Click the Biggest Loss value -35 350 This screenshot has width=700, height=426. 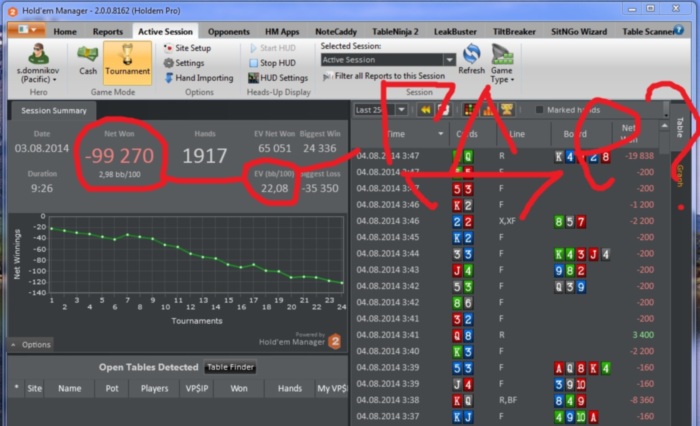coord(320,188)
